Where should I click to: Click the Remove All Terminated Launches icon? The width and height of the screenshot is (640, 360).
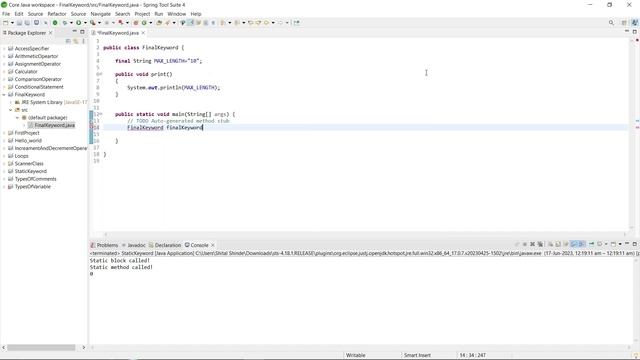pos(540,244)
